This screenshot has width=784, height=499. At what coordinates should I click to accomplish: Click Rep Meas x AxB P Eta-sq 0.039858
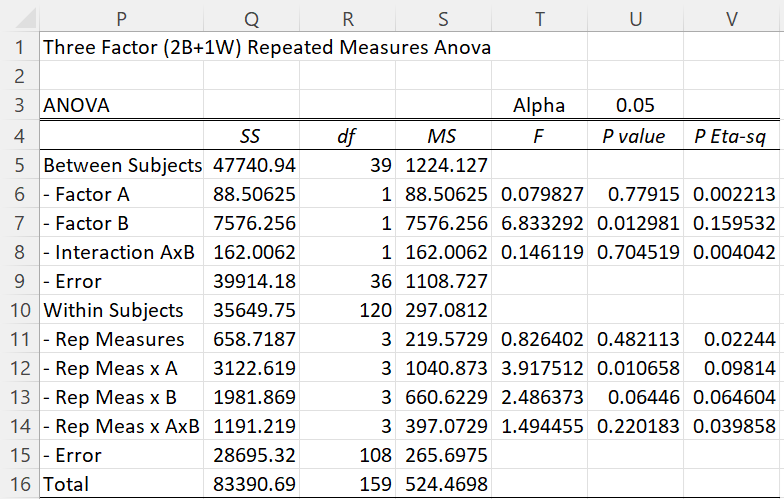[x=732, y=426]
